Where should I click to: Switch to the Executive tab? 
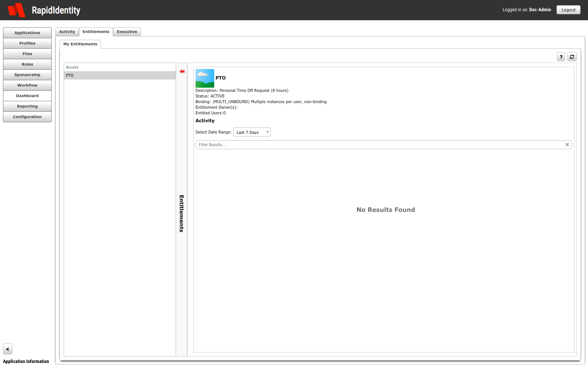127,32
